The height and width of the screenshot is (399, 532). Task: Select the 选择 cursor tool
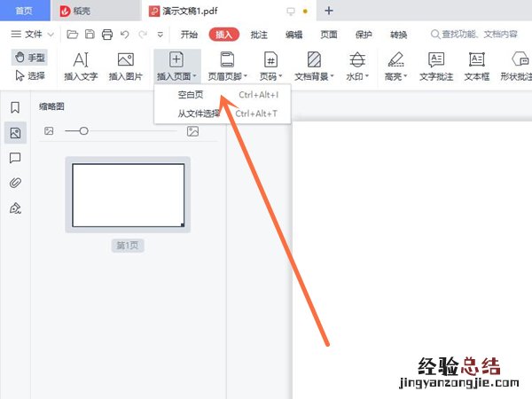coord(29,75)
